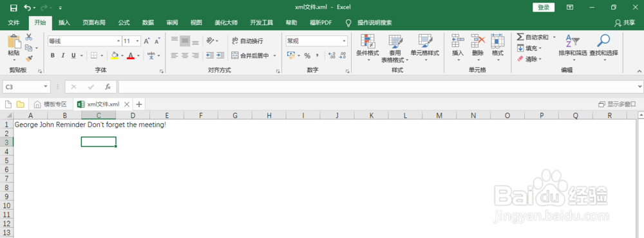Open the fill color dropdown arrow

[122, 55]
